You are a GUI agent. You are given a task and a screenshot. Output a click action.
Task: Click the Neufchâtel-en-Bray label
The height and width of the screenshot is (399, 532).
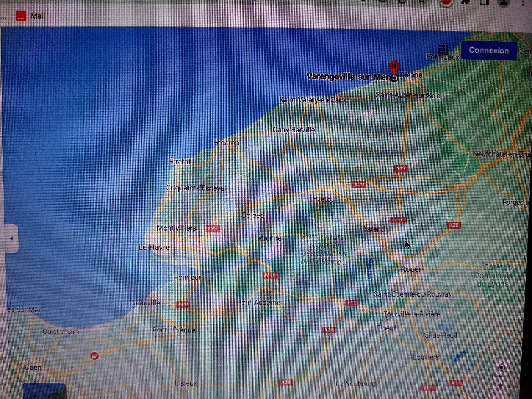click(x=502, y=154)
